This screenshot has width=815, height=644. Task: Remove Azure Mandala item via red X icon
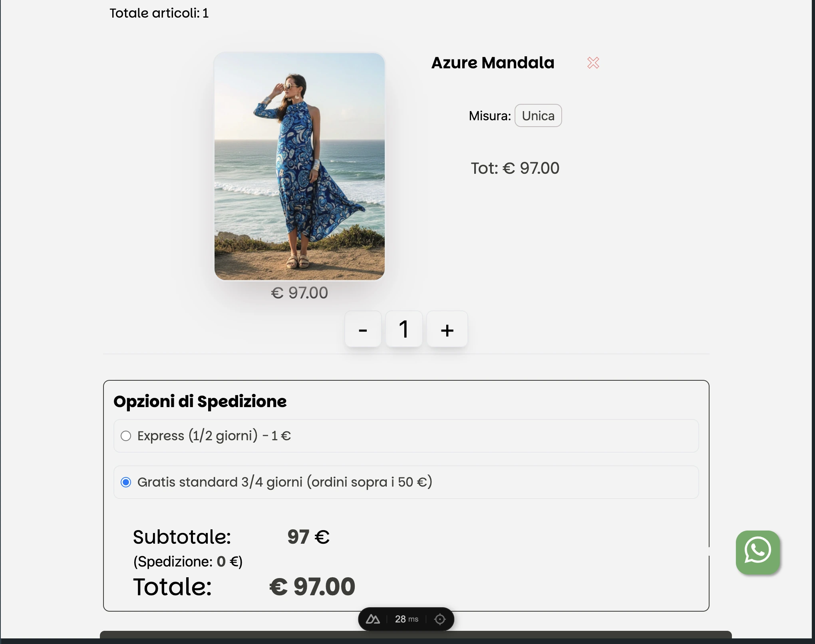point(593,63)
